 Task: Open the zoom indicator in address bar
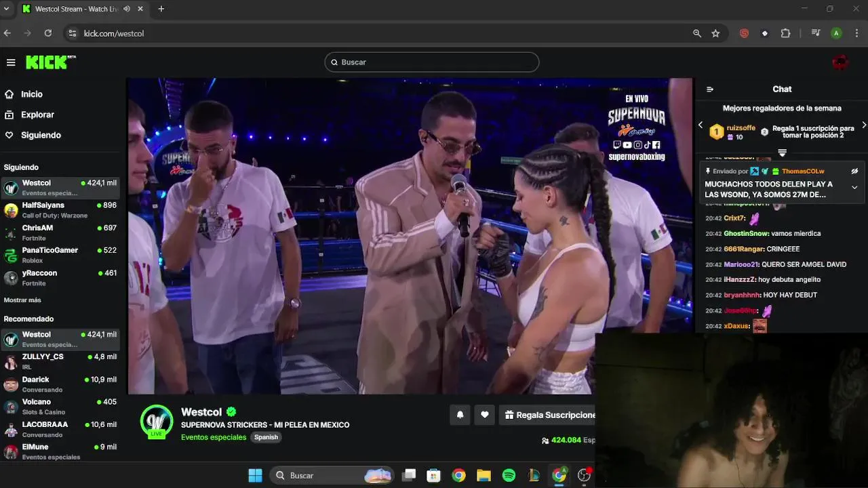point(696,33)
